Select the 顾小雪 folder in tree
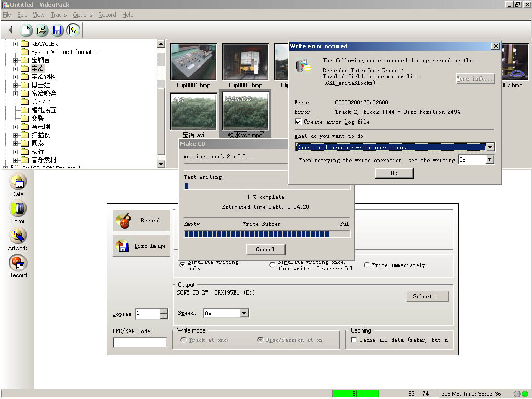The image size is (532, 399). click(41, 102)
